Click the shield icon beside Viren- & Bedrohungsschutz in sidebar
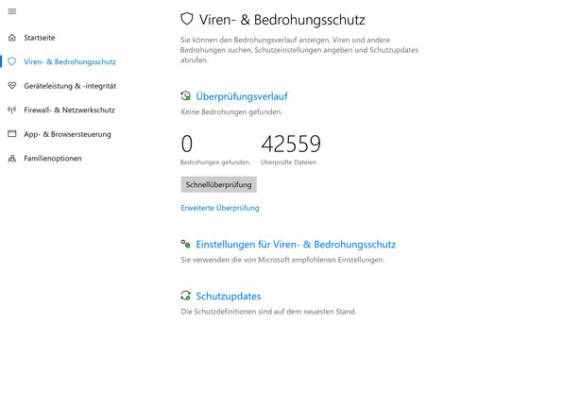 (12, 61)
